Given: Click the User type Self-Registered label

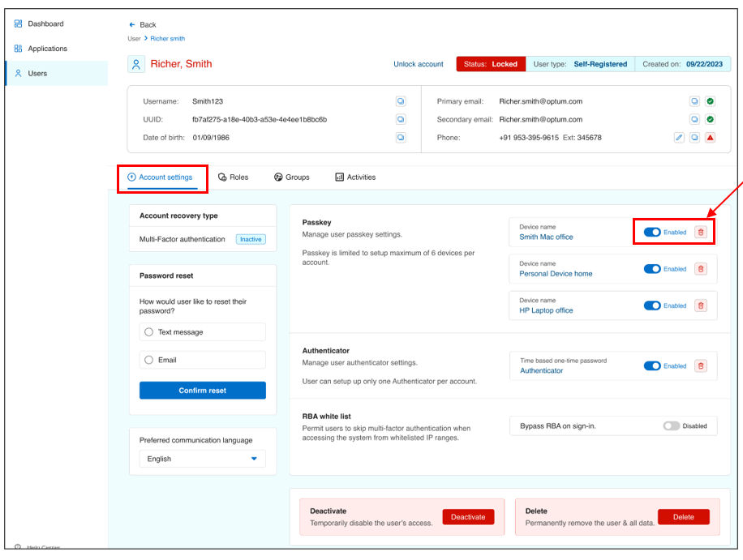Looking at the screenshot, I should 580,64.
